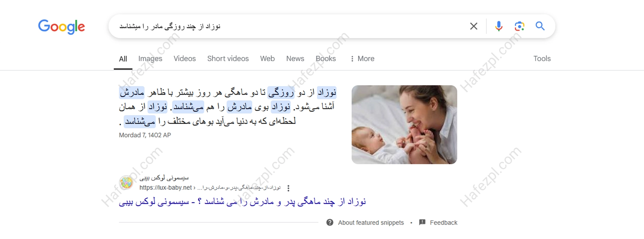
Task: Open the Tools options
Action: (542, 58)
